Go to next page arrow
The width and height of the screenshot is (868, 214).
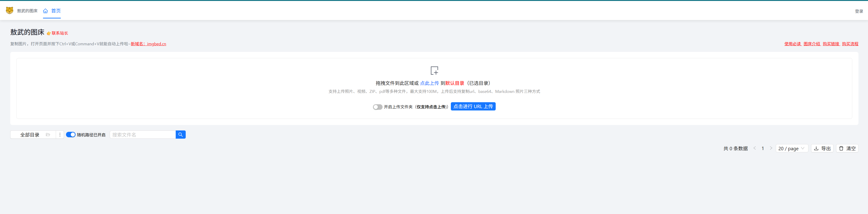[771, 148]
